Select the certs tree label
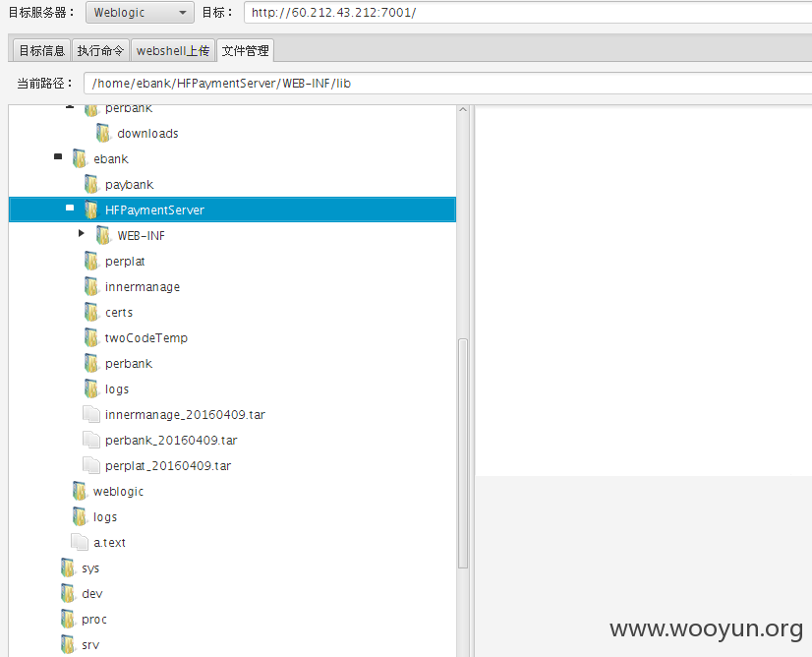The image size is (812, 657). tap(119, 313)
